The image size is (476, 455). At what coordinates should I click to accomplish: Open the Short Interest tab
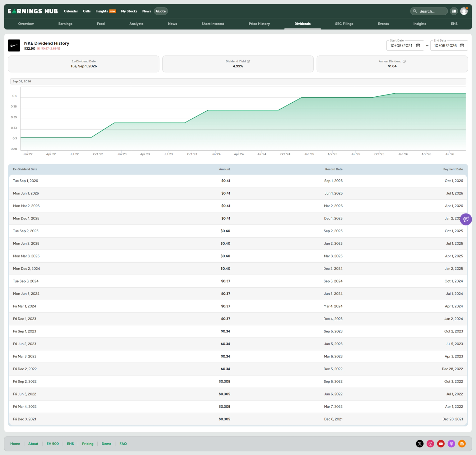(x=213, y=24)
